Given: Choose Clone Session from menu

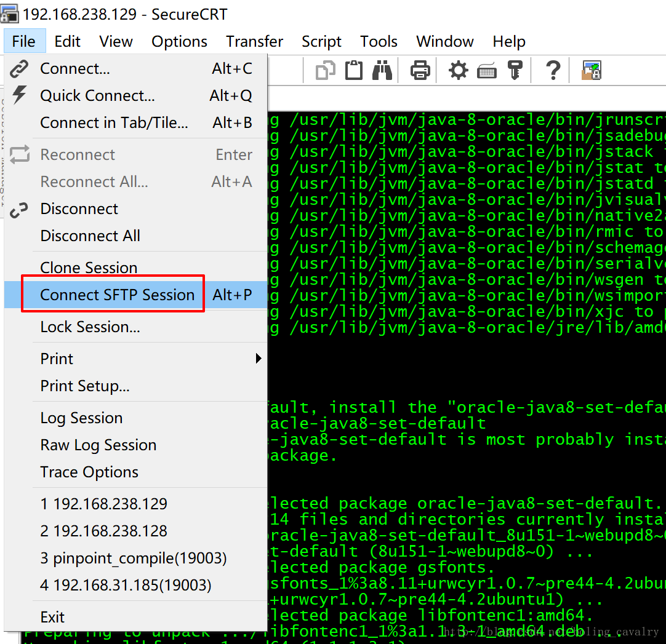Looking at the screenshot, I should coord(135,268).
